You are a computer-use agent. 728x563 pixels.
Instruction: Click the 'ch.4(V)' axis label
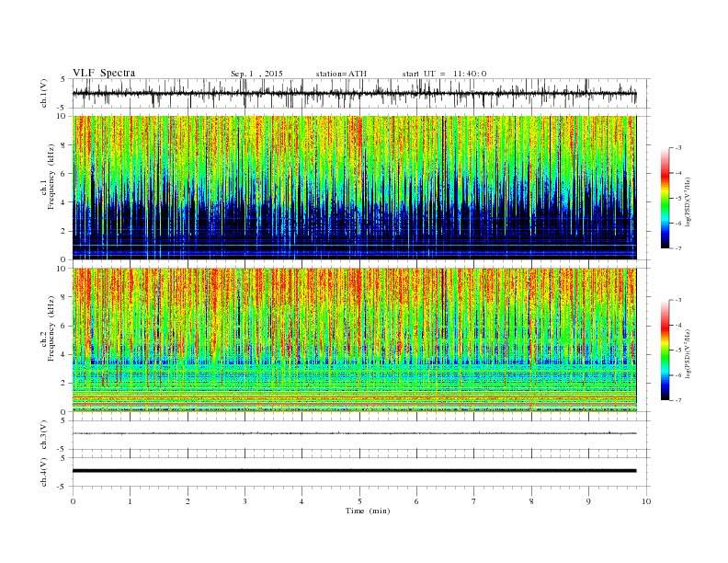pos(44,472)
